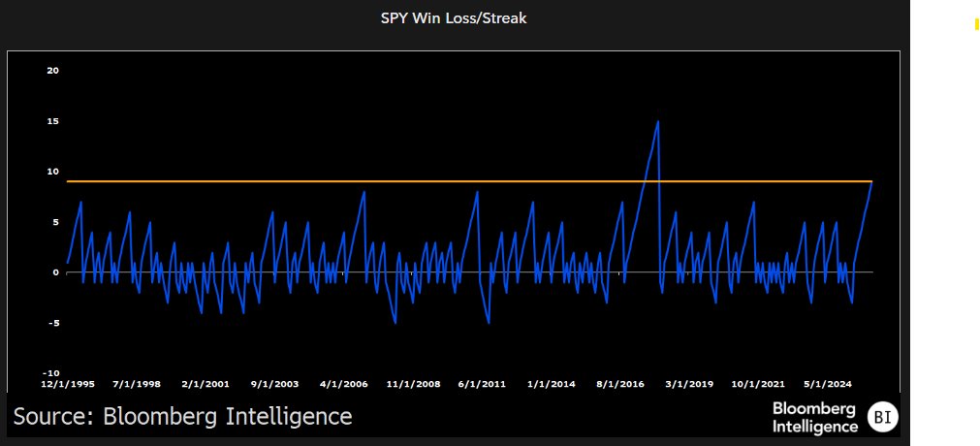Click the y-axis label 0
Screen dimensions: 980x446
pos(55,272)
